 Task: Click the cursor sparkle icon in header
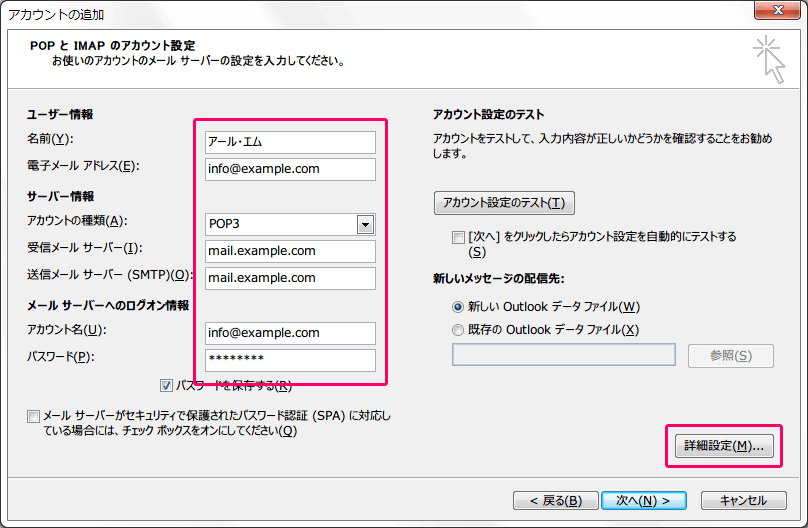pyautogui.click(x=769, y=58)
